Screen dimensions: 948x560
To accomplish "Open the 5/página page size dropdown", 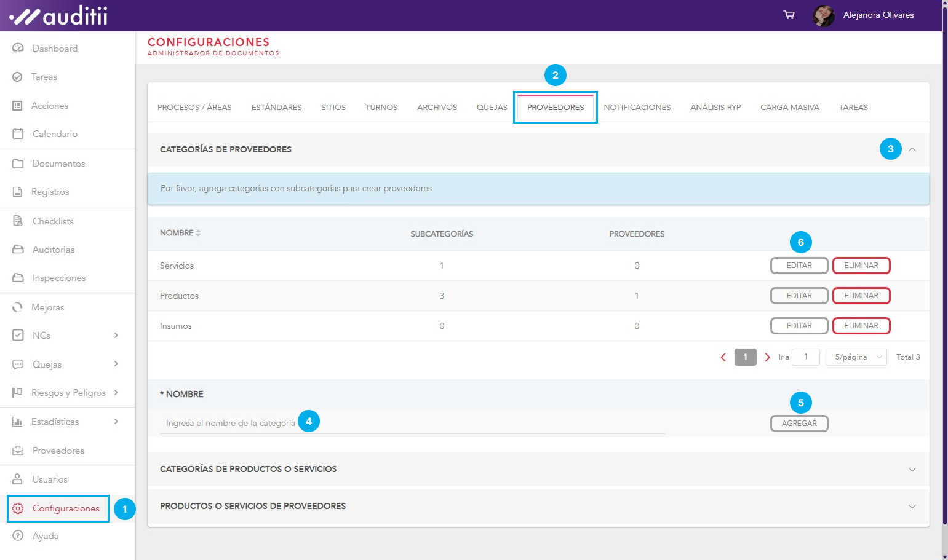I will pos(856,357).
